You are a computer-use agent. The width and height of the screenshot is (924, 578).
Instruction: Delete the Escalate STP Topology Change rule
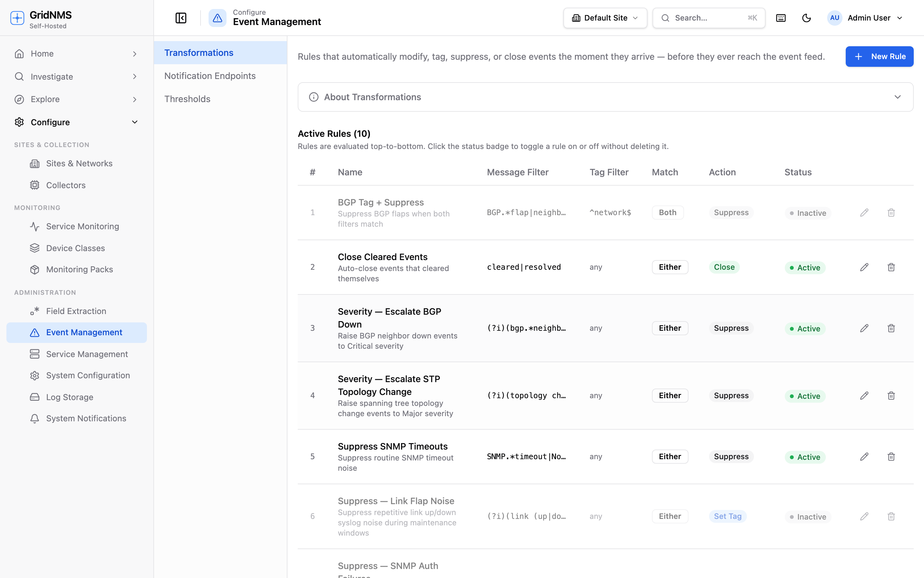pyautogui.click(x=891, y=396)
